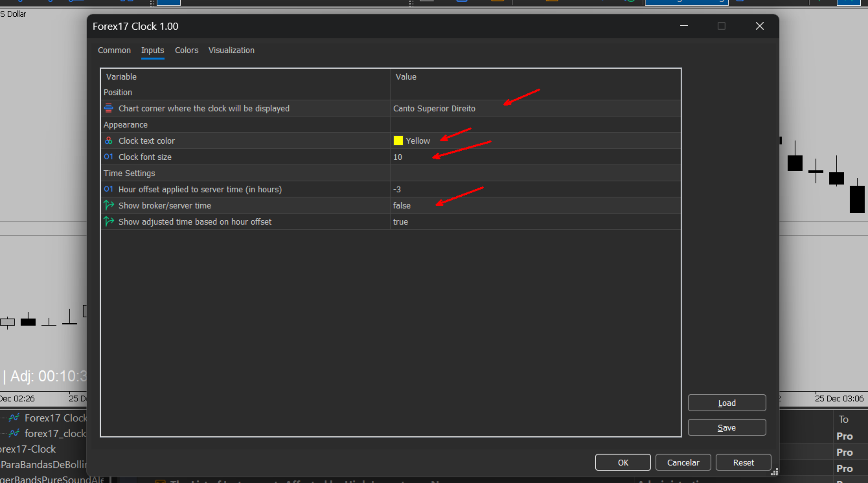The height and width of the screenshot is (483, 868).
Task: Go to the Visualization tab
Action: pos(231,51)
